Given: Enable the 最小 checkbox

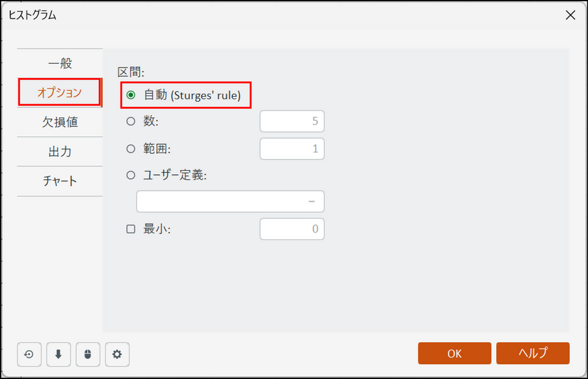Looking at the screenshot, I should [x=130, y=229].
